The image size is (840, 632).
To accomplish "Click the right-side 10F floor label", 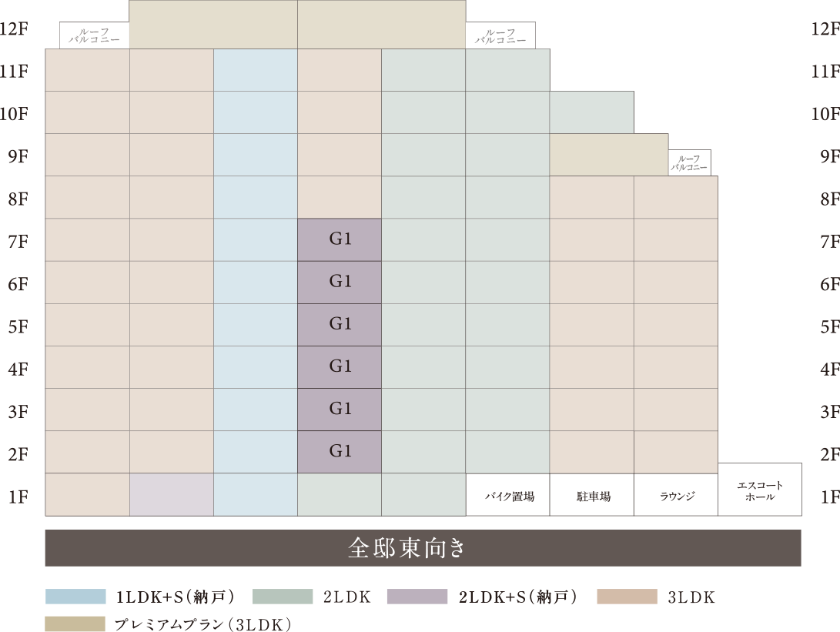I will (825, 114).
